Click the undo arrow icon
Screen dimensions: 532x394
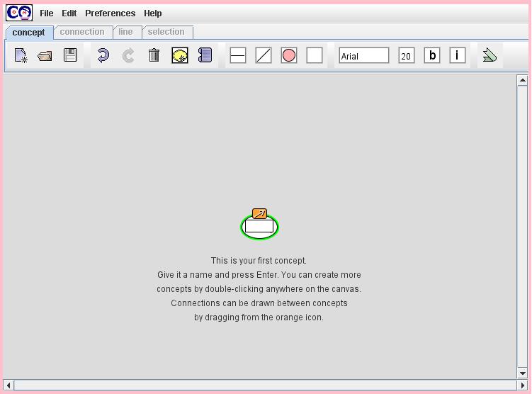tap(103, 55)
